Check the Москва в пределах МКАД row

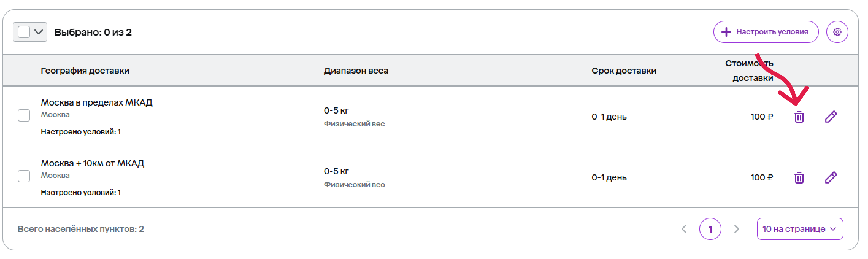[x=24, y=115]
